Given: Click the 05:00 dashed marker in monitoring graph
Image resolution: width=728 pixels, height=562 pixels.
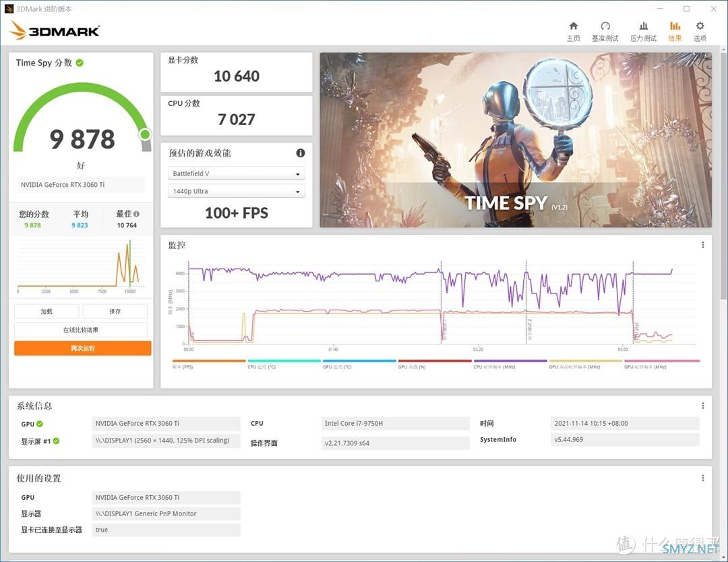Looking at the screenshot, I should (633, 302).
